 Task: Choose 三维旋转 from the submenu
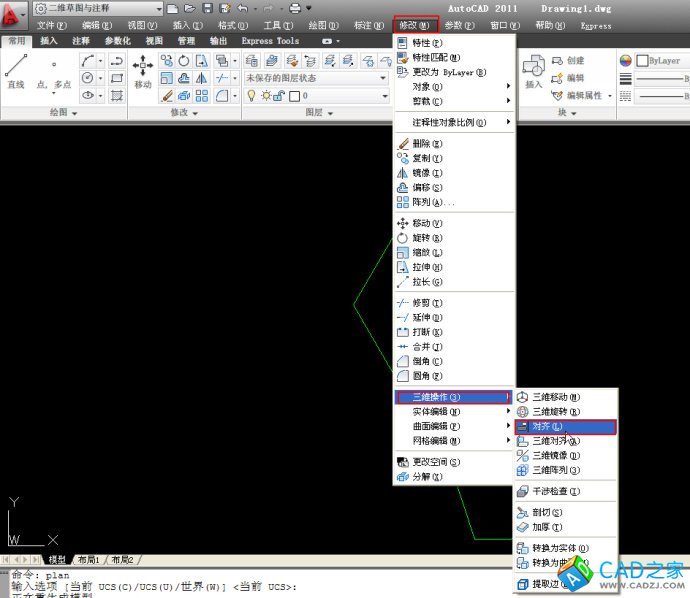[x=556, y=412]
